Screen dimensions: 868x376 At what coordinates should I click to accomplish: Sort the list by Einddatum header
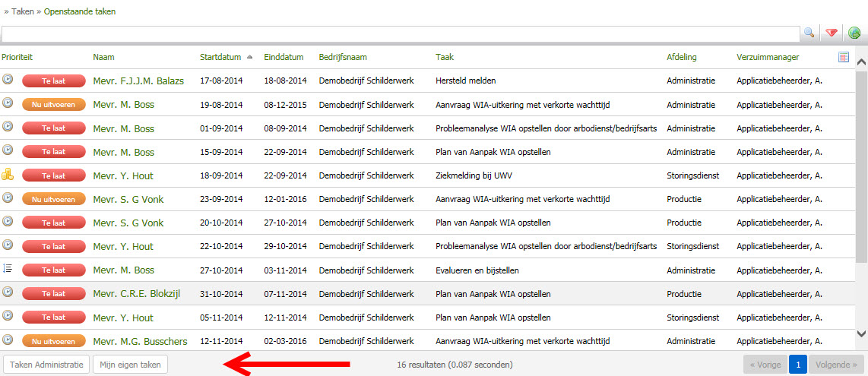[284, 57]
